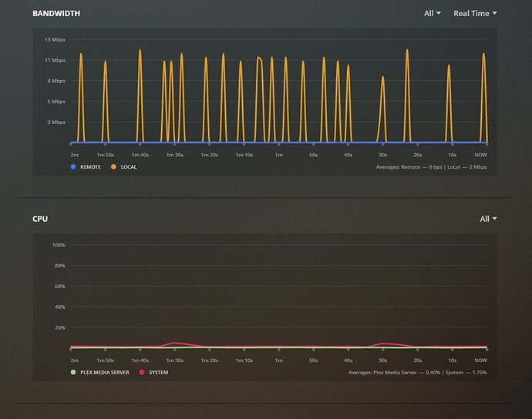Click the '2m' marker on CPU timeline

(x=75, y=360)
